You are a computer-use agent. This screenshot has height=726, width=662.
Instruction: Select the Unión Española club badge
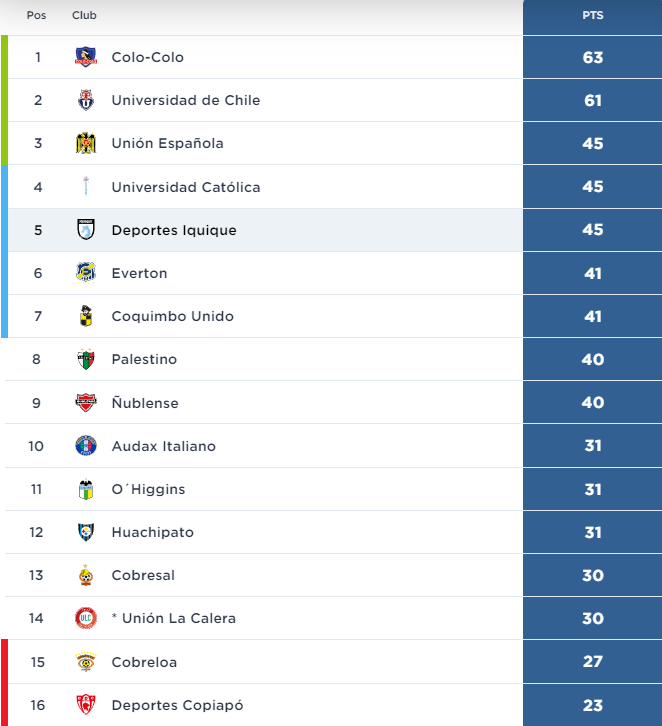click(86, 144)
